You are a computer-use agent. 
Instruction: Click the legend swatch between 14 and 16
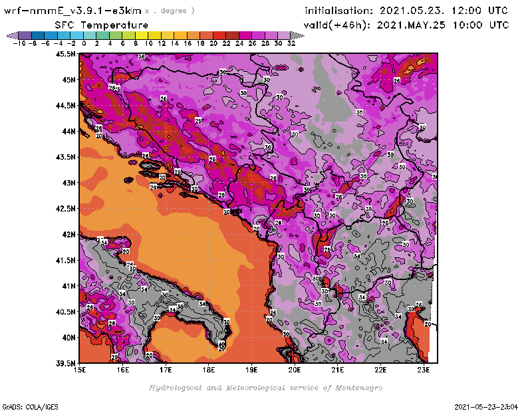pyautogui.click(x=180, y=35)
